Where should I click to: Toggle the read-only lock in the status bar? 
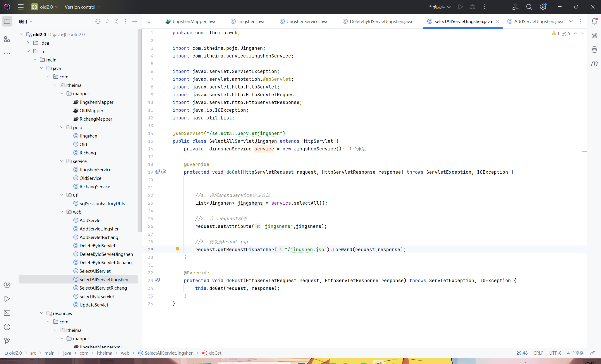tap(593, 353)
